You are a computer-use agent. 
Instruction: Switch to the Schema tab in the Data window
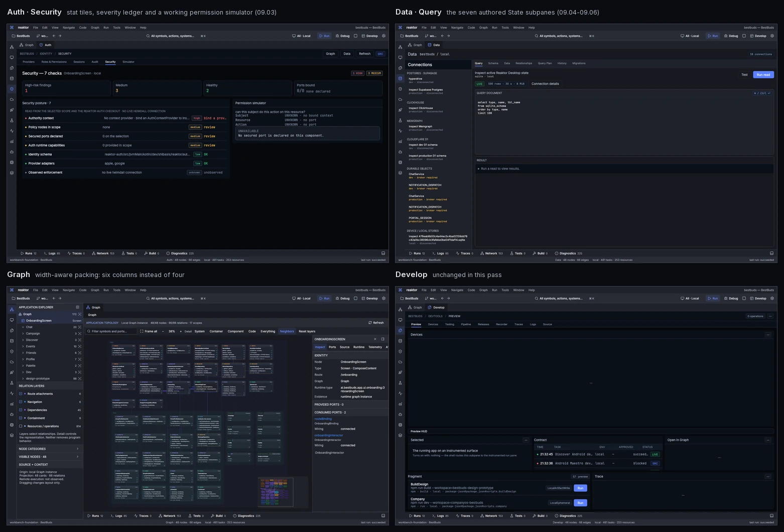click(x=493, y=63)
